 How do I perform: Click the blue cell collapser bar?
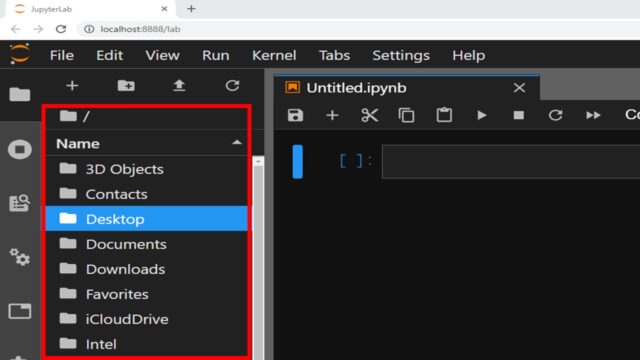[x=298, y=162]
